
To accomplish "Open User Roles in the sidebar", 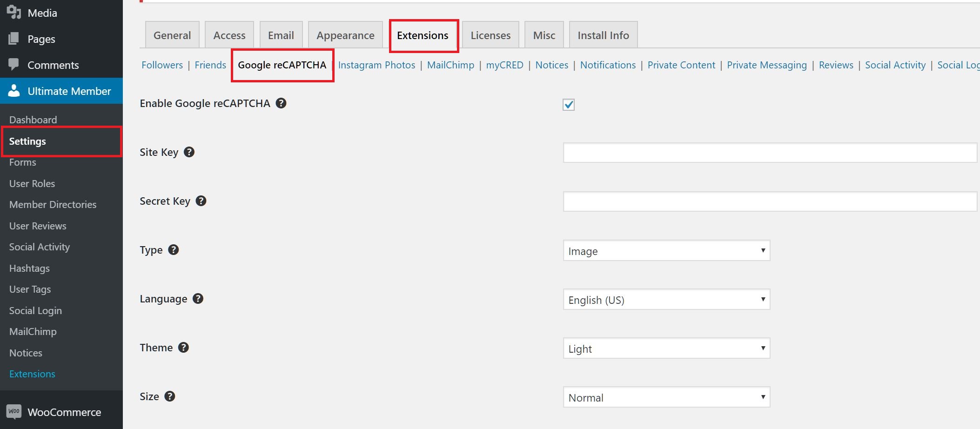I will point(32,183).
